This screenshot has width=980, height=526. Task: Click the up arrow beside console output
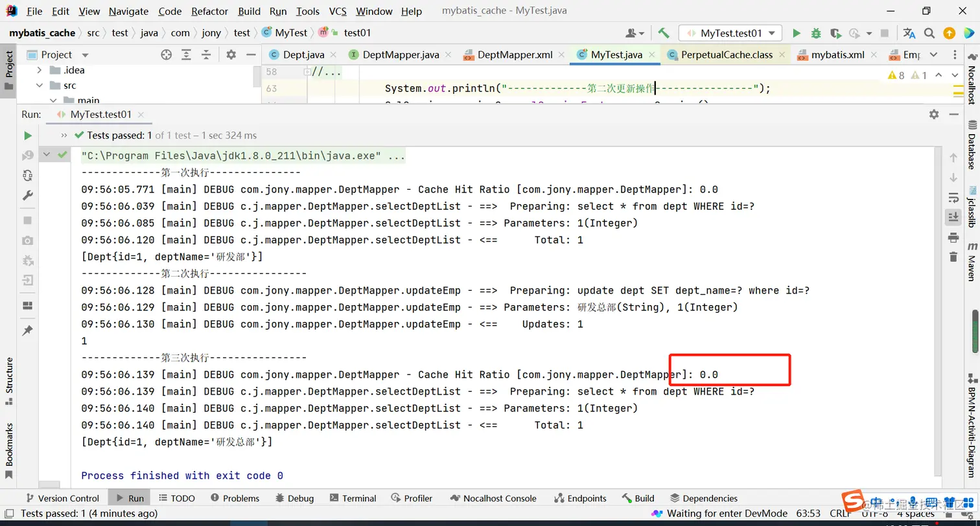coord(953,157)
